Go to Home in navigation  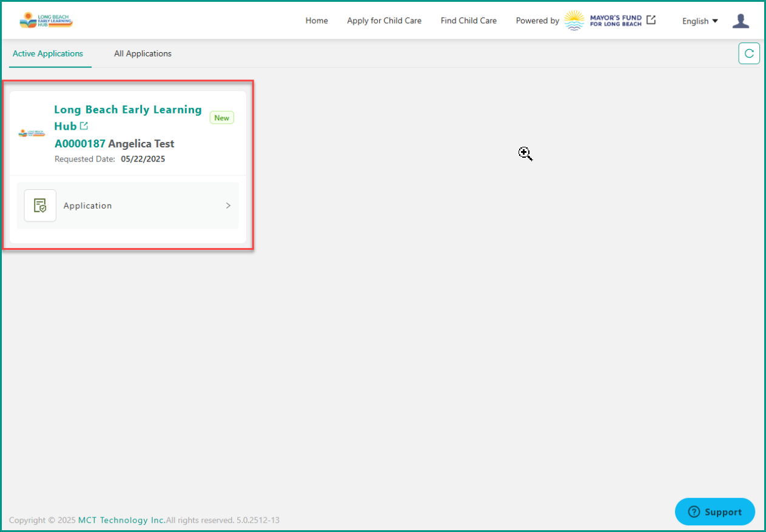[317, 21]
